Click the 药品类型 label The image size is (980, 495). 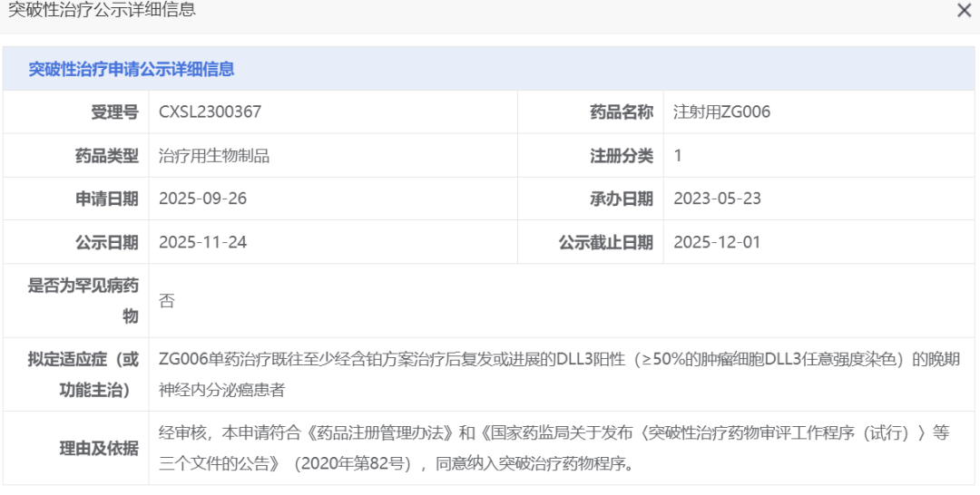106,155
